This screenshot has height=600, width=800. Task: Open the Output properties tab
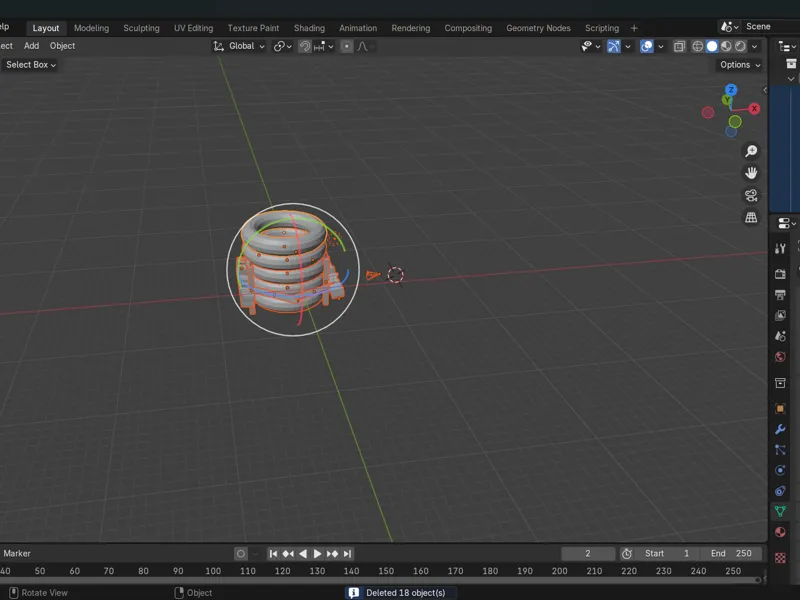click(x=780, y=295)
